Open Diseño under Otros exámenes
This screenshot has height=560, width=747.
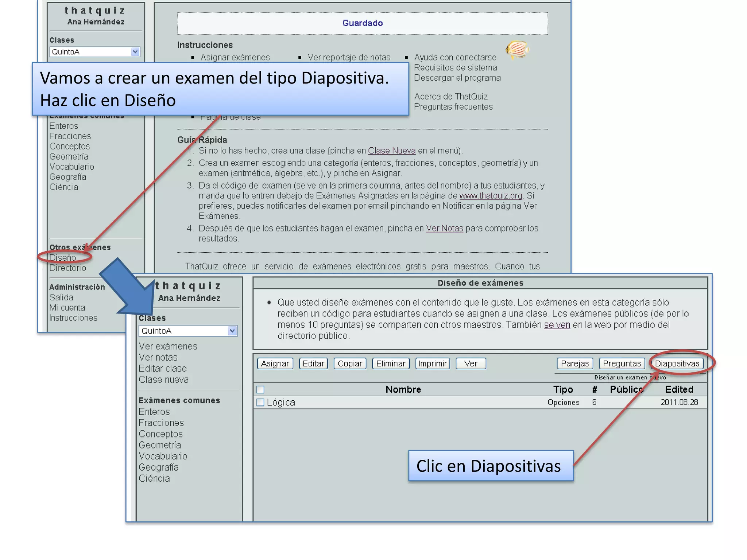(63, 257)
